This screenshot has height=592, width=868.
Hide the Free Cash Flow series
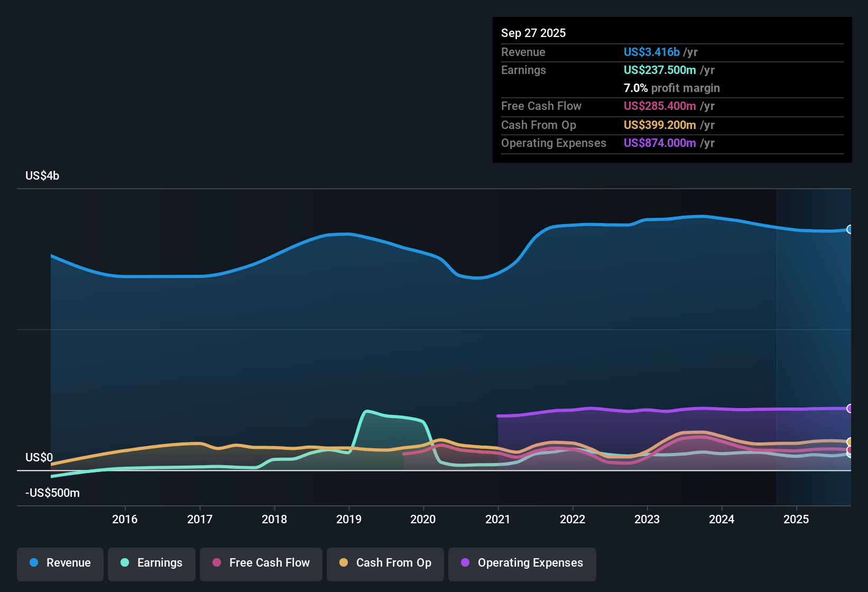261,563
